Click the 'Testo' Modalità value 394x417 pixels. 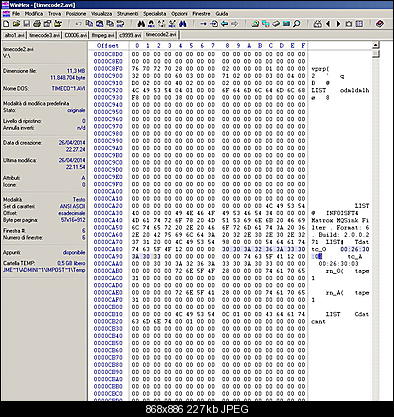tap(79, 199)
